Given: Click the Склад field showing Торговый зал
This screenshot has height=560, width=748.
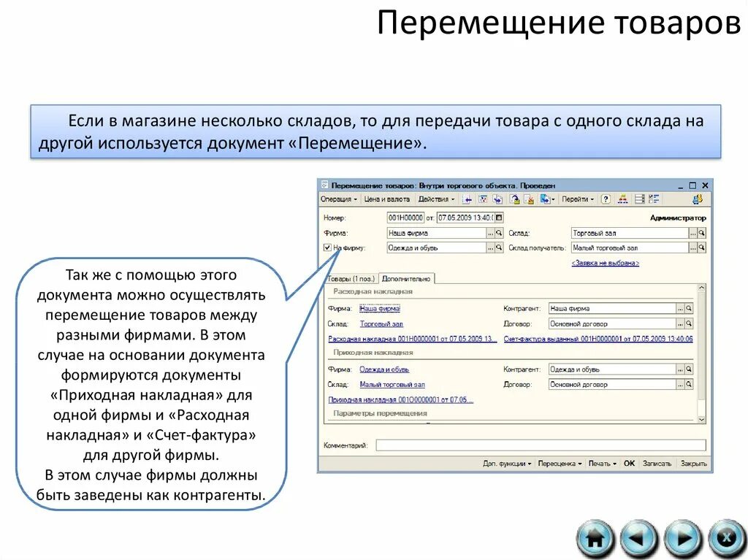Looking at the screenshot, I should (x=630, y=233).
